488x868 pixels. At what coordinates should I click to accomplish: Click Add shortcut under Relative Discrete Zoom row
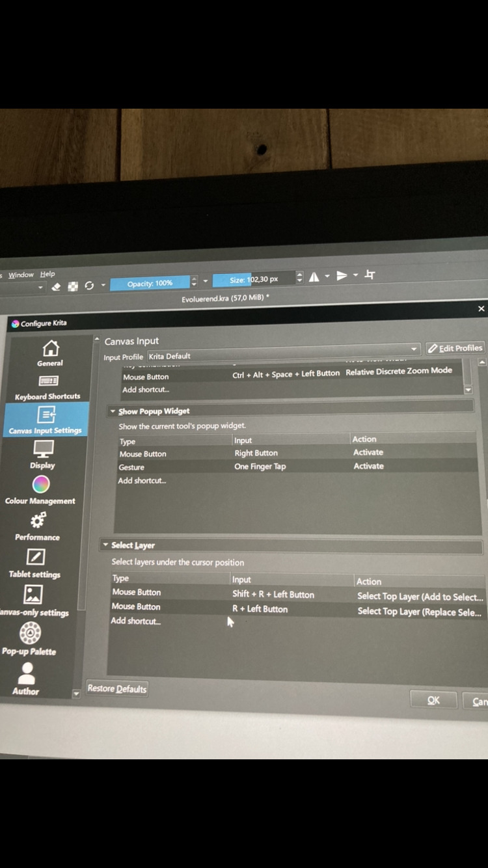coord(146,390)
